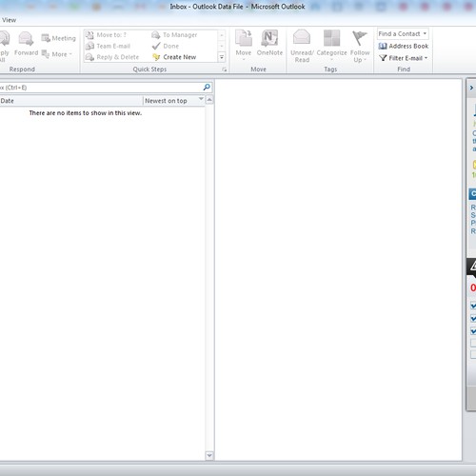Open the Move items dropdown
The image size is (476, 476).
(244, 46)
